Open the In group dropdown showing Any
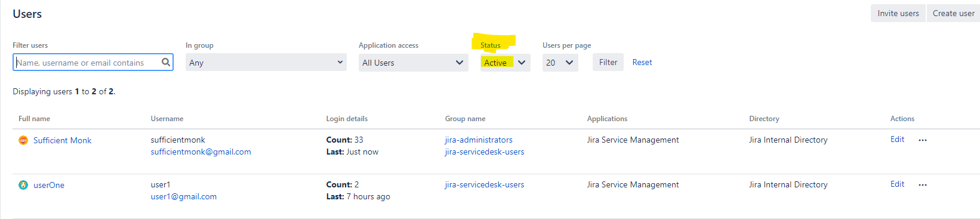This screenshot has width=980, height=219. coord(266,62)
